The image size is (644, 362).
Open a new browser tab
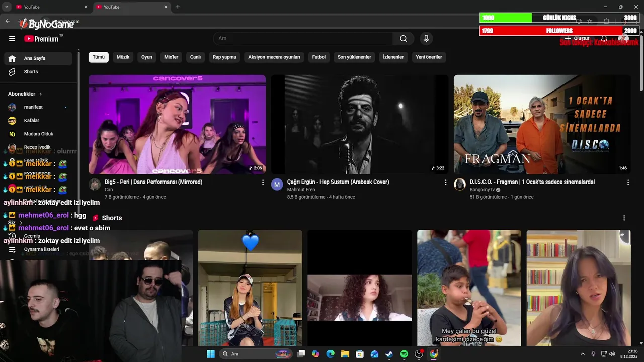(x=178, y=7)
